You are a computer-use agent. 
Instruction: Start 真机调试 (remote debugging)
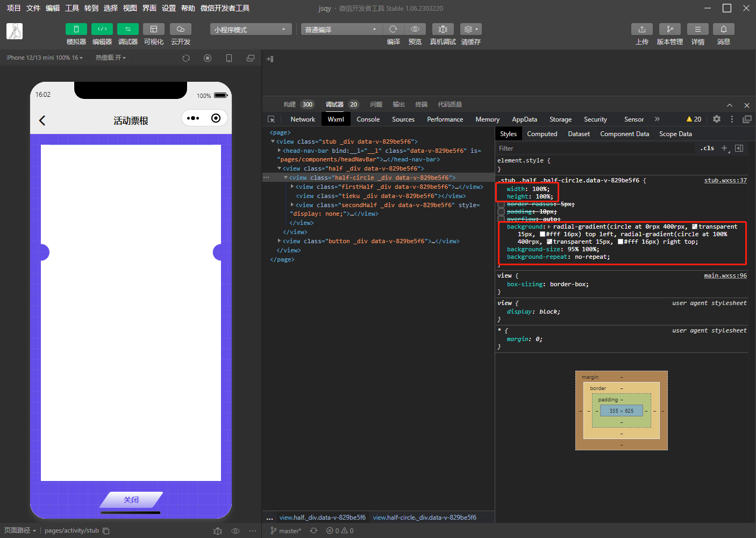pyautogui.click(x=443, y=29)
